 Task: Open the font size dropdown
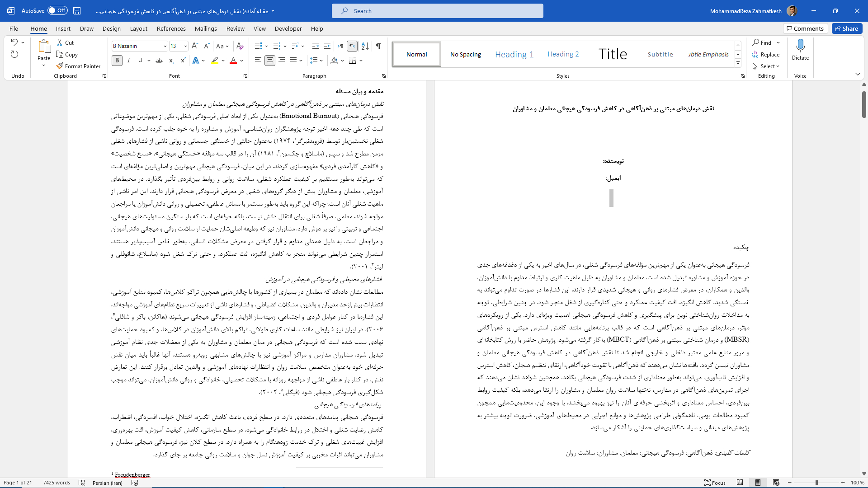coord(185,46)
